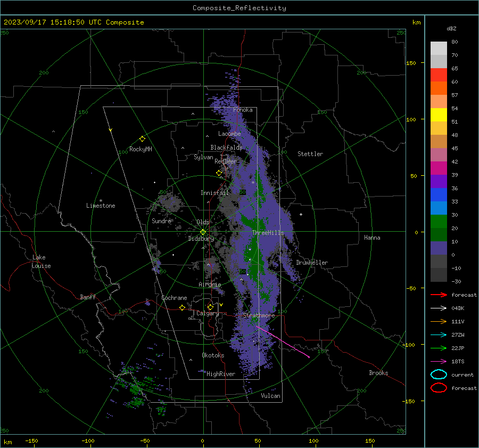Click the yellow diamond marker below Cochrane

[182, 307]
